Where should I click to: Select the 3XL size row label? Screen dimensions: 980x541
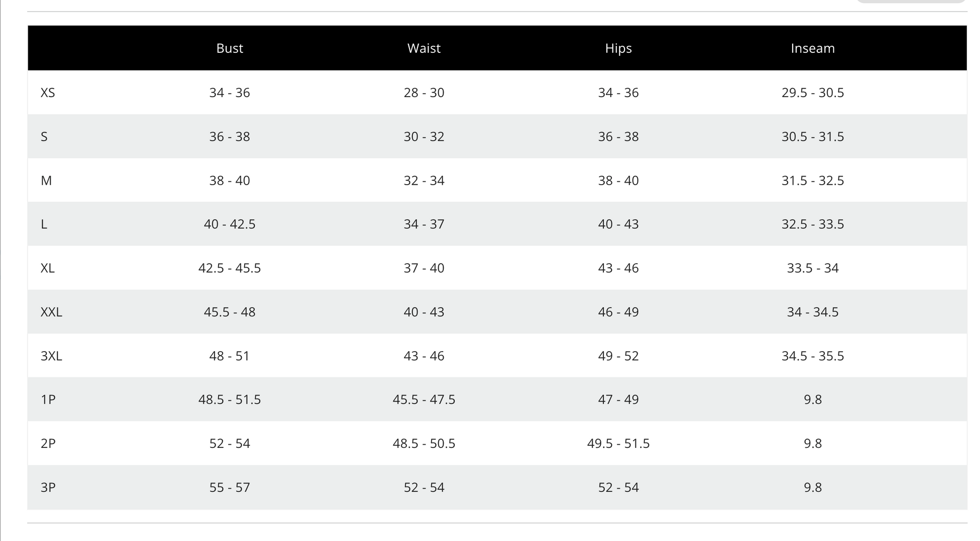pyautogui.click(x=51, y=356)
